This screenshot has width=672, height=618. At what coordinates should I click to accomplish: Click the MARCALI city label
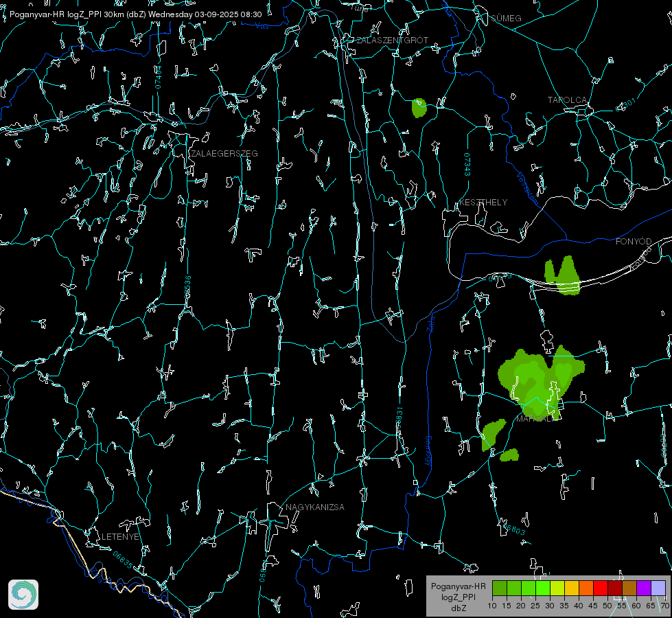[535, 419]
